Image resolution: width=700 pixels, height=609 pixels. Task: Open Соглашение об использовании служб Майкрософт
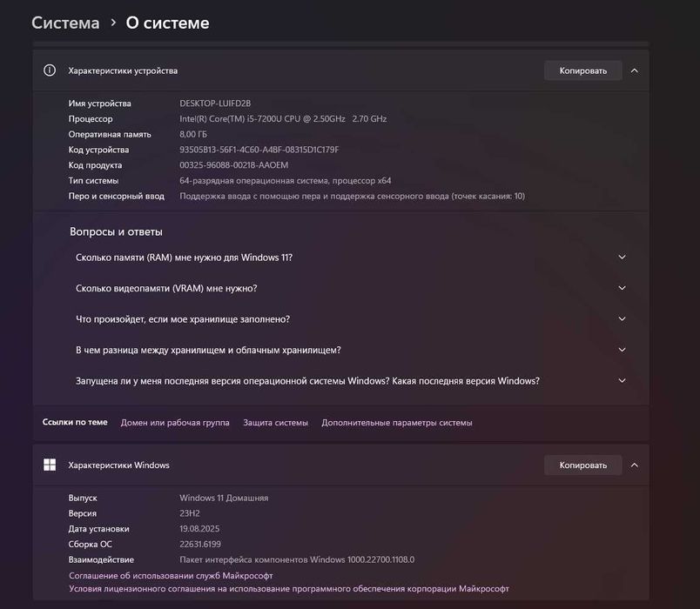tap(171, 576)
